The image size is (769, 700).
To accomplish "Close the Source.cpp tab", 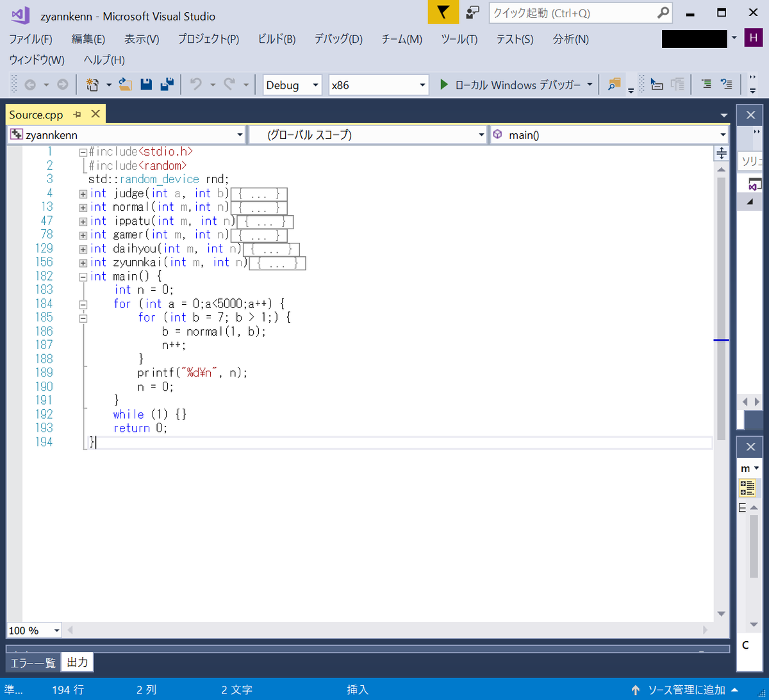I will point(95,114).
